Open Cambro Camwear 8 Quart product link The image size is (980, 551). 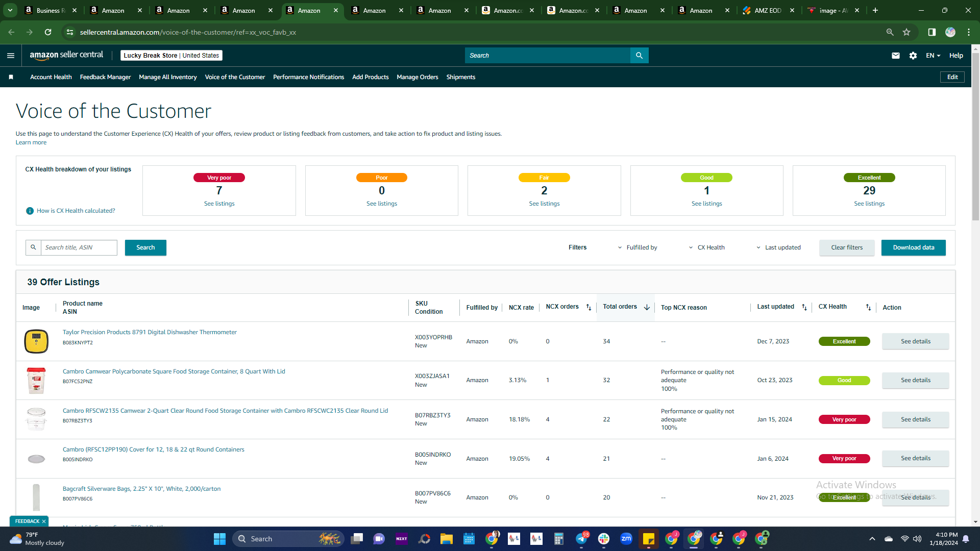[x=174, y=371]
